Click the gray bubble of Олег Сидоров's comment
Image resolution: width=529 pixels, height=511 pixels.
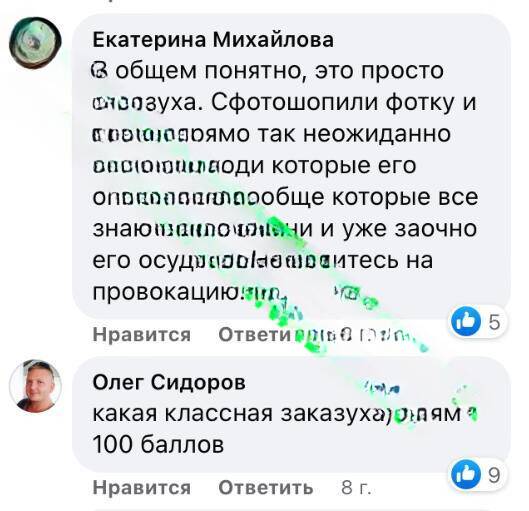(291, 414)
